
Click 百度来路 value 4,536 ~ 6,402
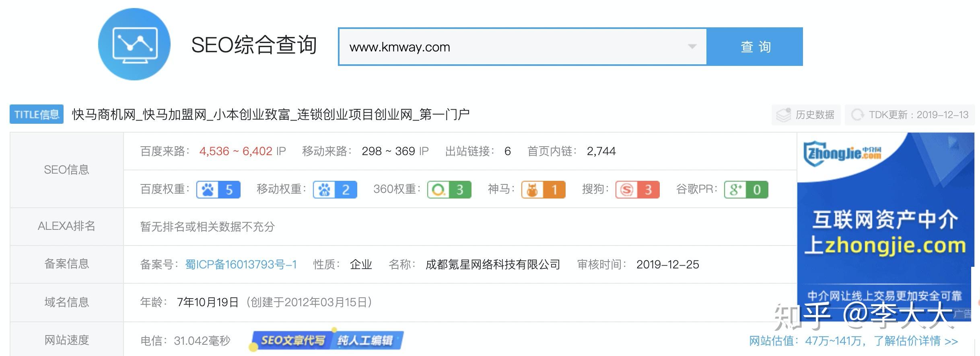point(236,151)
